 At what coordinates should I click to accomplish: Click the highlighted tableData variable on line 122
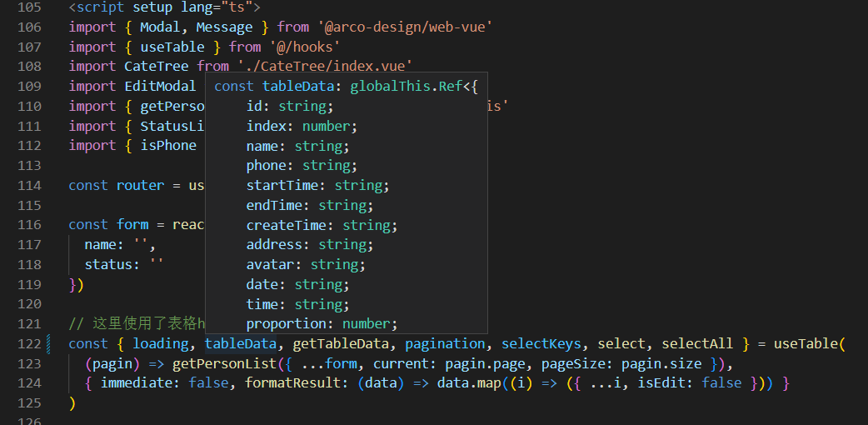click(x=241, y=344)
